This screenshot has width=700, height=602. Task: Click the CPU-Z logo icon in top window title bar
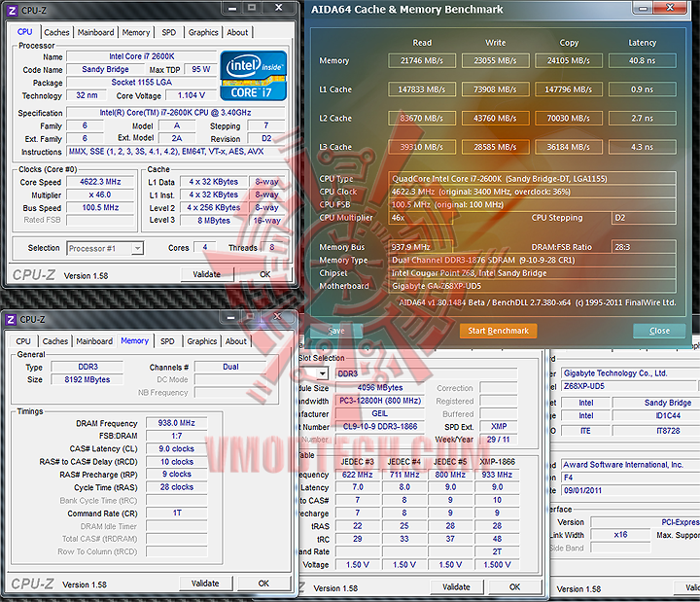[13, 10]
